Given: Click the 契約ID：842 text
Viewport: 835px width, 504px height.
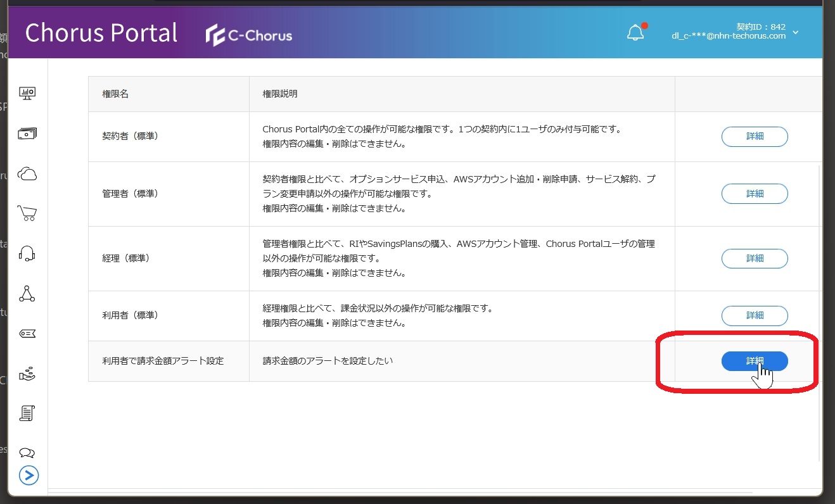Looking at the screenshot, I should pyautogui.click(x=761, y=27).
